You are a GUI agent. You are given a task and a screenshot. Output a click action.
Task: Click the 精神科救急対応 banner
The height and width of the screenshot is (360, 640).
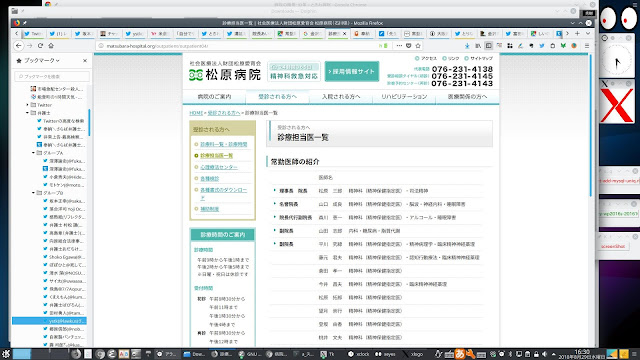294,71
